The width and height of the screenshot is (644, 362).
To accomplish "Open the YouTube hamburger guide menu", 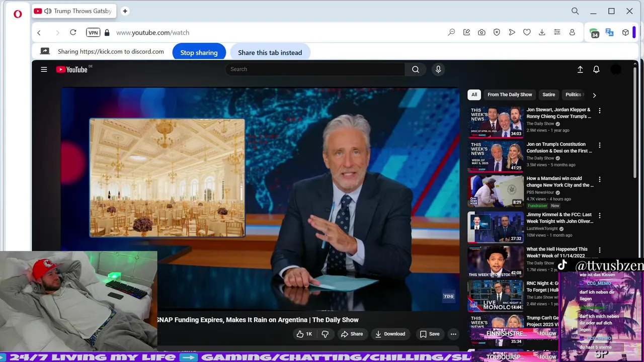I will [x=44, y=69].
